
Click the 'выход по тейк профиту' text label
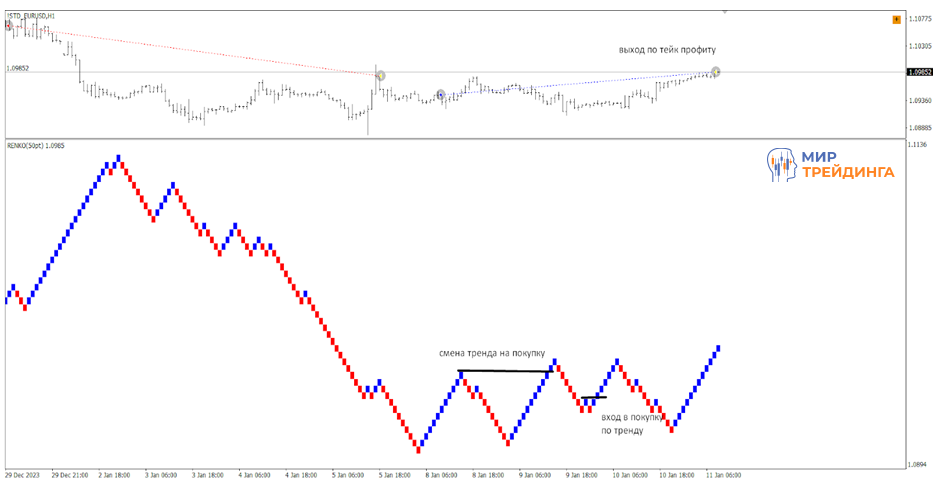coord(666,49)
